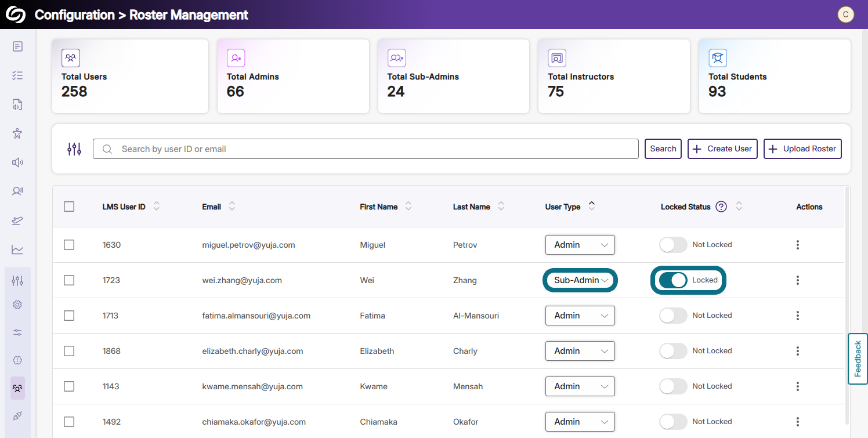Click the user avatar in top bar
Screen dimensions: 868x438
[845, 15]
